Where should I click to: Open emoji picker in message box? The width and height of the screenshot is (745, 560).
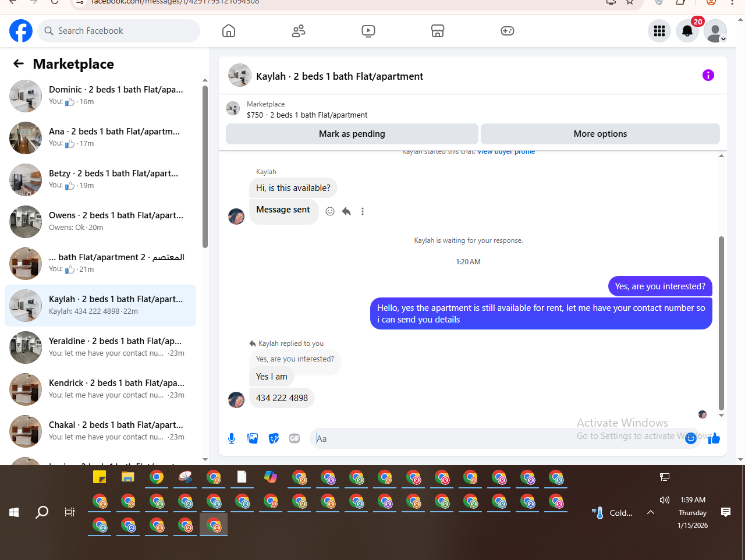pyautogui.click(x=691, y=438)
